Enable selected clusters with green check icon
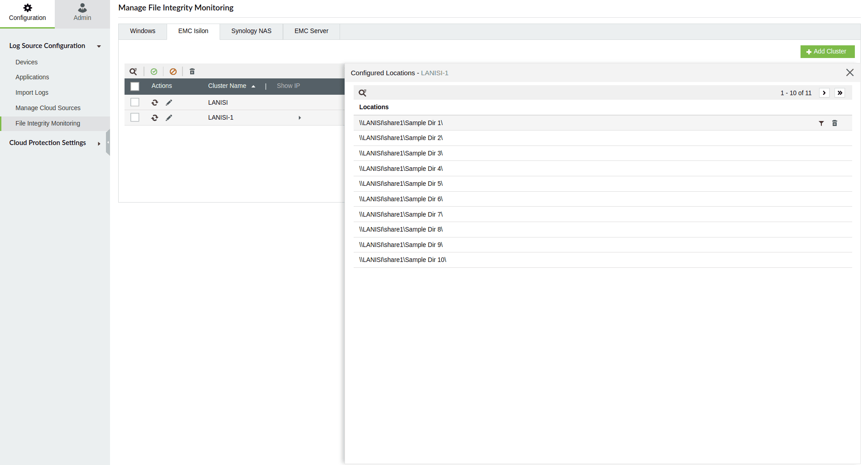The image size is (868, 465). (154, 72)
